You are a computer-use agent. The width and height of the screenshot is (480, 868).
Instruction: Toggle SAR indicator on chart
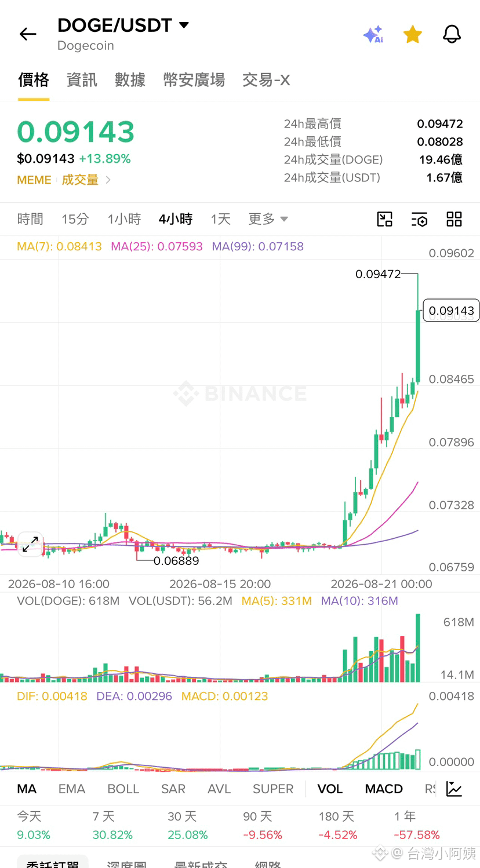pos(173,789)
